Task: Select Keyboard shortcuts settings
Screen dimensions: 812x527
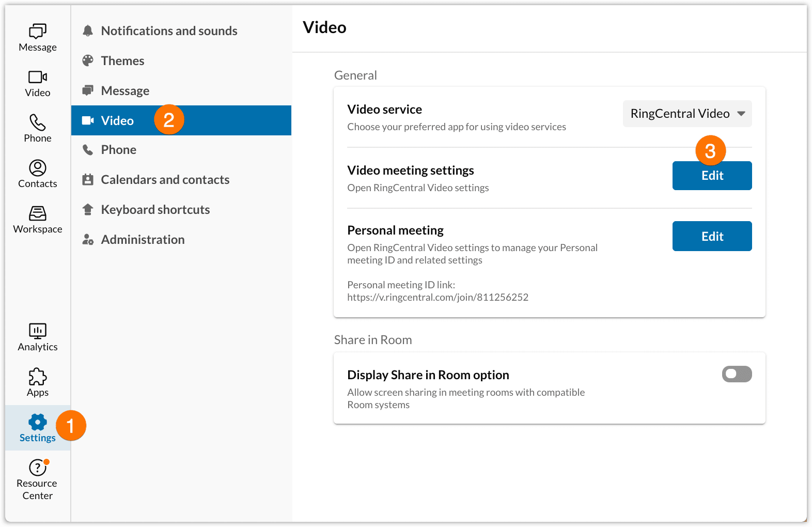Action: point(155,210)
